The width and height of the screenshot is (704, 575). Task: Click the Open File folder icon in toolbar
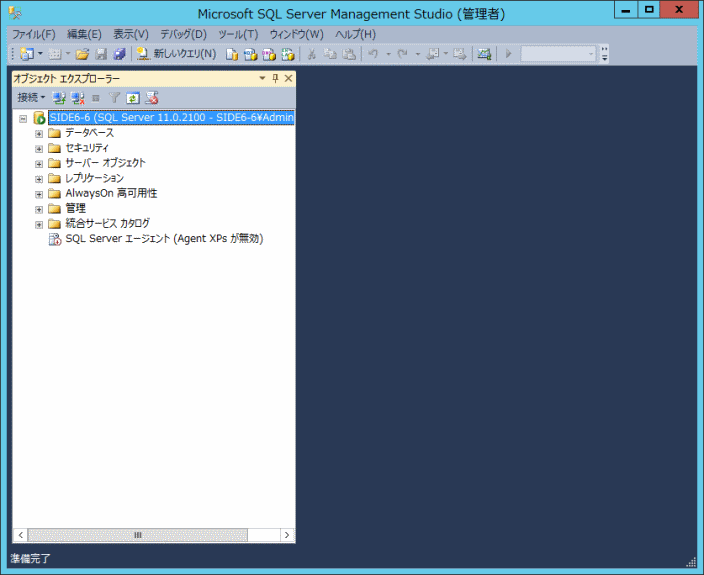pyautogui.click(x=83, y=54)
